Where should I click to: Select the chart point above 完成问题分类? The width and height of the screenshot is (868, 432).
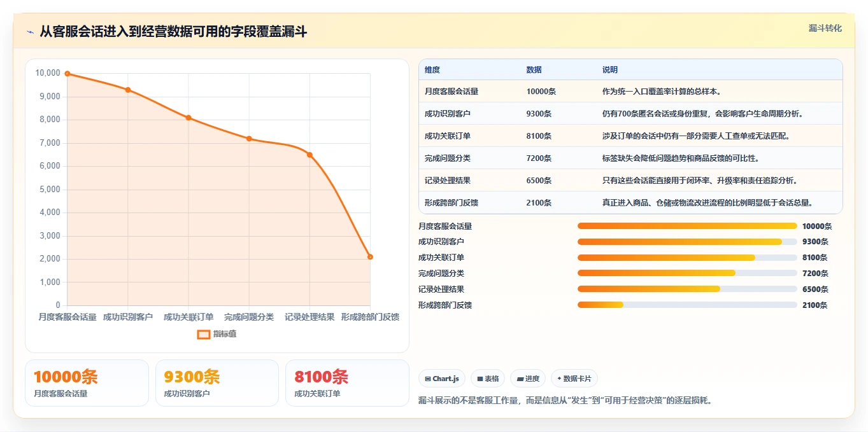pyautogui.click(x=249, y=139)
